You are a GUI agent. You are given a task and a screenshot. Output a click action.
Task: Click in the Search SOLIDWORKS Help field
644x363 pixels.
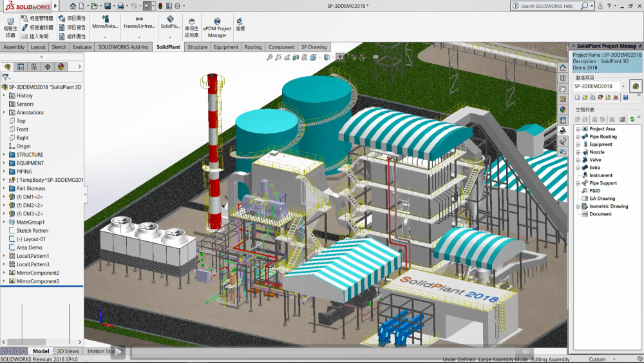point(546,6)
